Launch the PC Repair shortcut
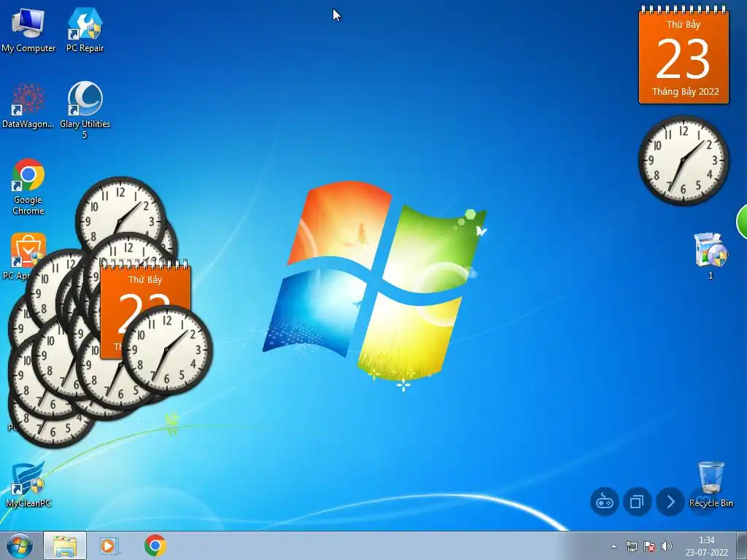Screen dimensions: 747x560 pos(85,29)
